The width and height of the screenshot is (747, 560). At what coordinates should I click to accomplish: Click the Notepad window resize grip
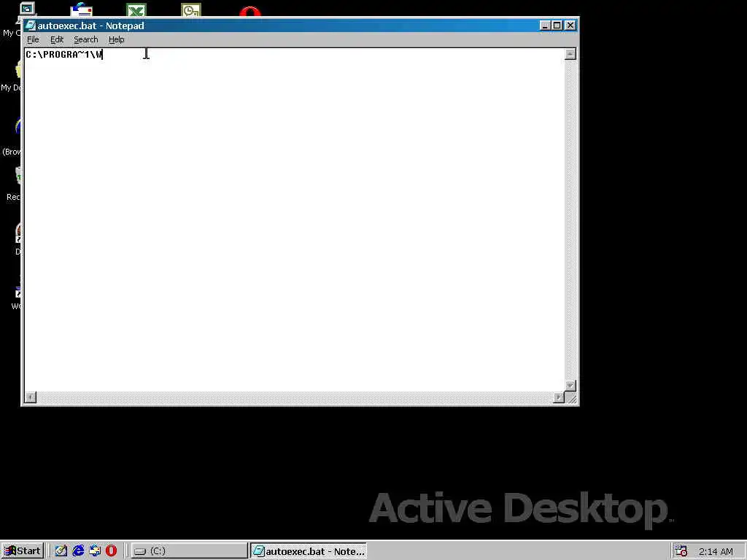[572, 399]
